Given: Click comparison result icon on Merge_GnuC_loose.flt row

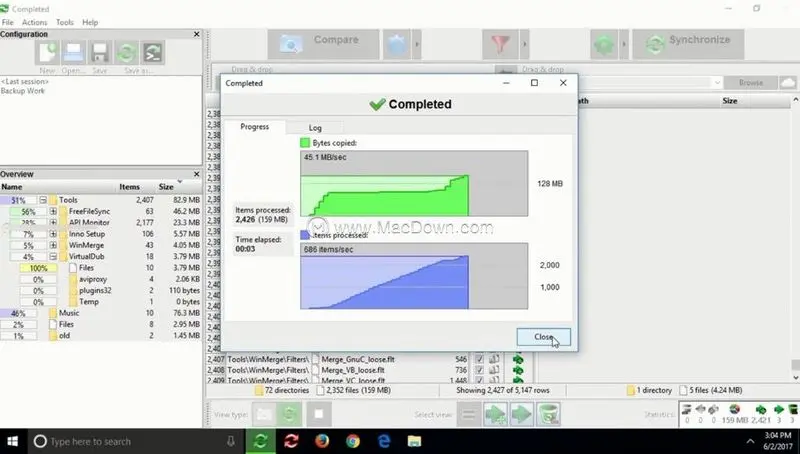Looking at the screenshot, I should click(x=494, y=359).
